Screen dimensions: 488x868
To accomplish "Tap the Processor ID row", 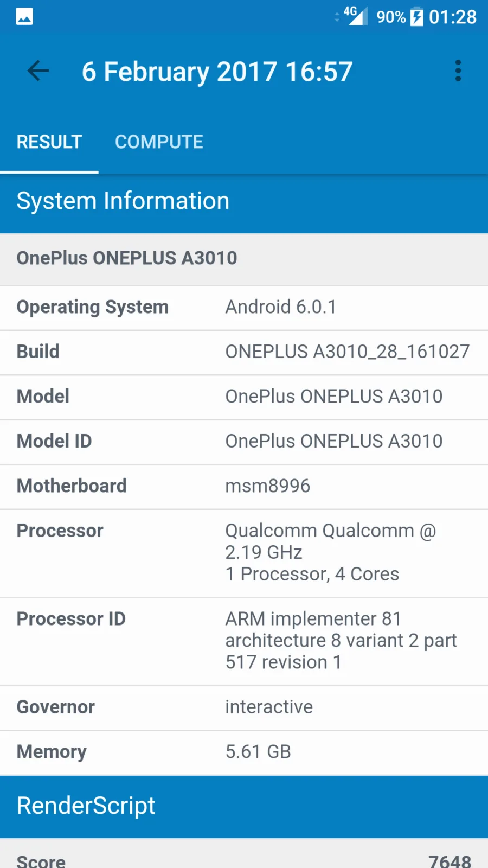I will [244, 641].
